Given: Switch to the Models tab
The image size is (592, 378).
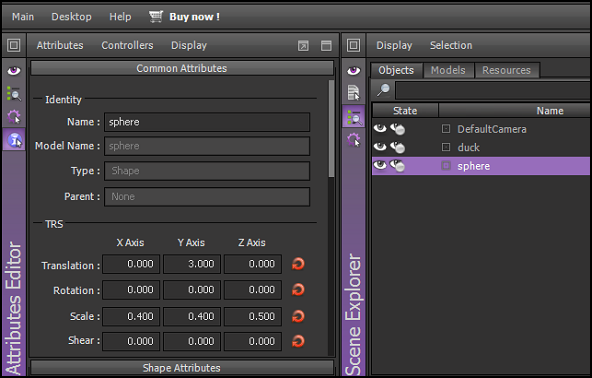Looking at the screenshot, I should 448,70.
